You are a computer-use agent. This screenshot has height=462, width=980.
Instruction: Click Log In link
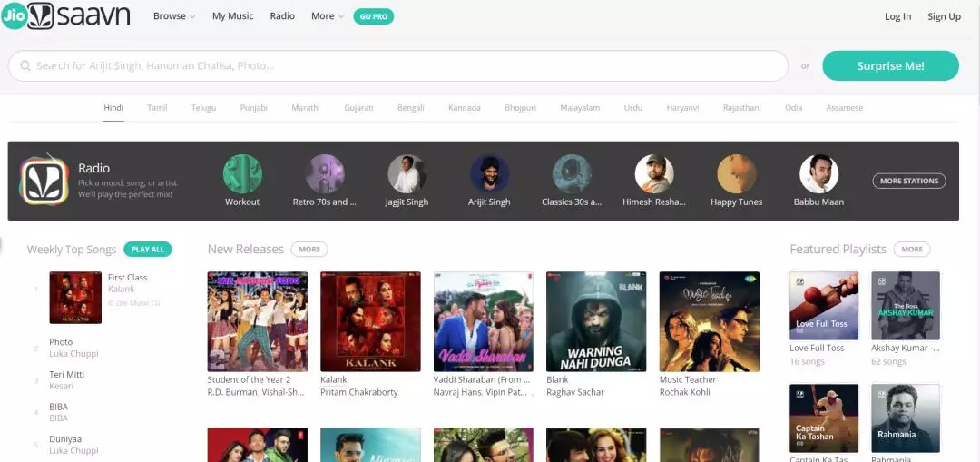[897, 16]
